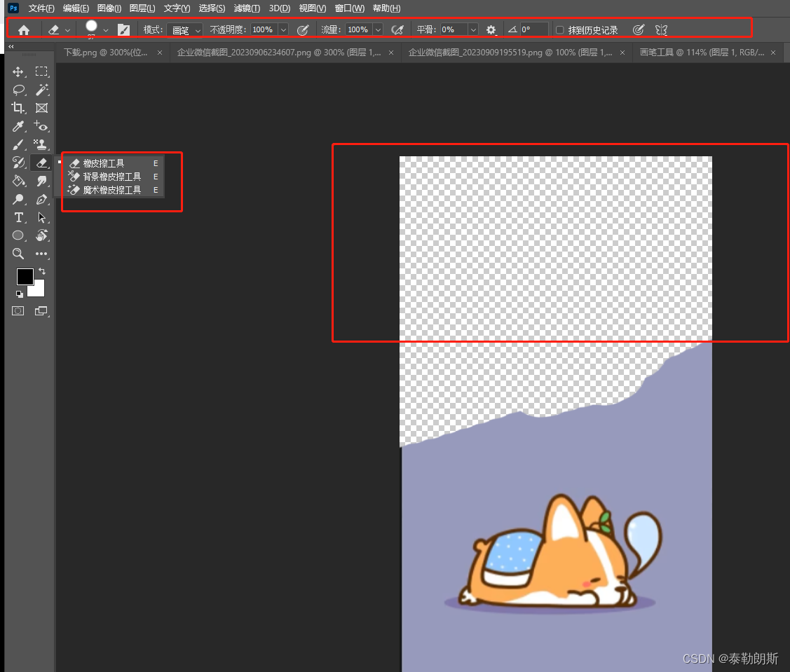Viewport: 790px width, 672px height.
Task: Open the 选择(S) menu
Action: click(212, 8)
